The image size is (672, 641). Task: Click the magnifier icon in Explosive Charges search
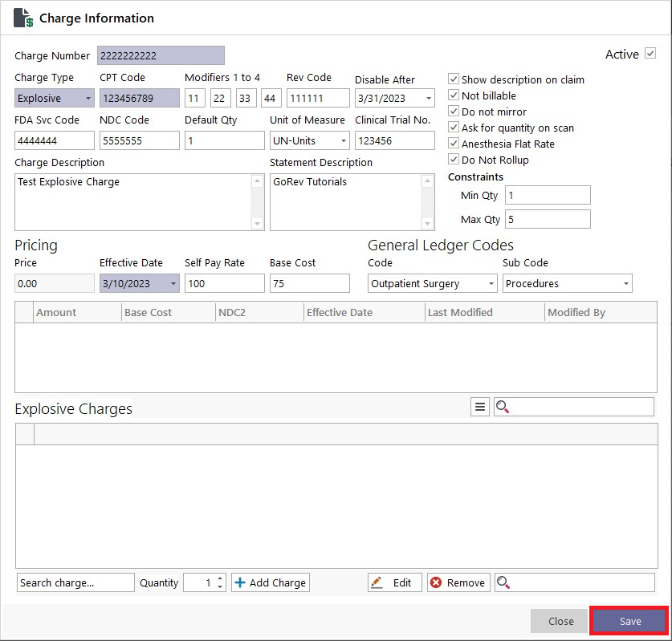(x=503, y=407)
